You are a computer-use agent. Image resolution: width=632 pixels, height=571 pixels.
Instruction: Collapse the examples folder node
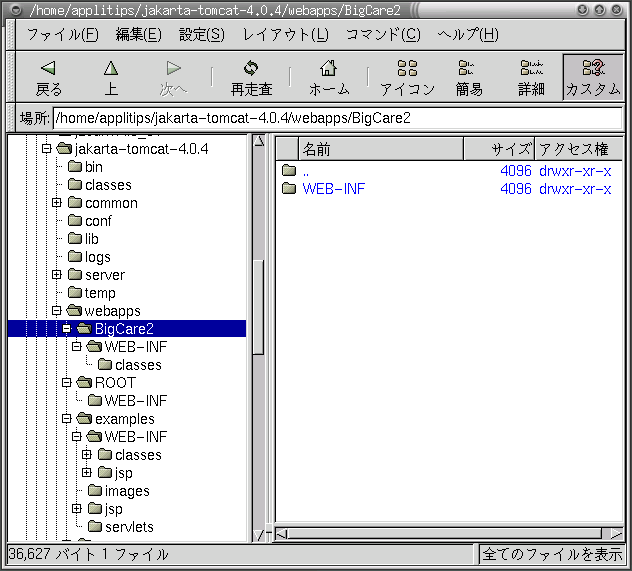[x=67, y=419]
